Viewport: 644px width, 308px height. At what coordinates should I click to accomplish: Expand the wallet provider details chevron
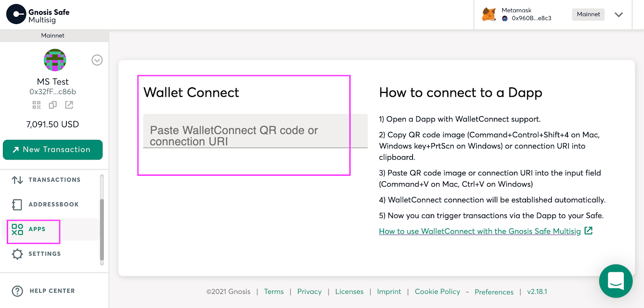[619, 14]
